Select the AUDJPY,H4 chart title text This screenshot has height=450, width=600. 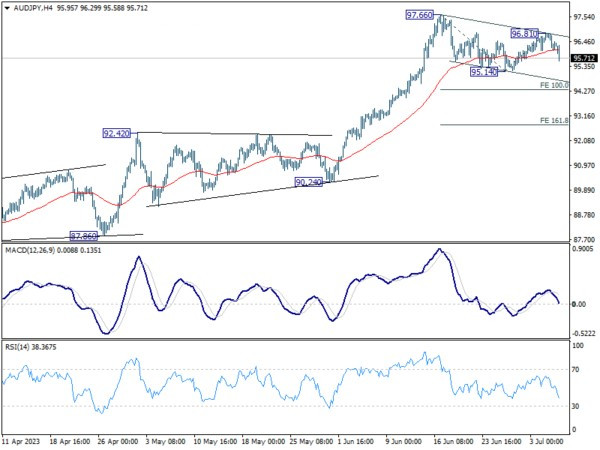(33, 8)
